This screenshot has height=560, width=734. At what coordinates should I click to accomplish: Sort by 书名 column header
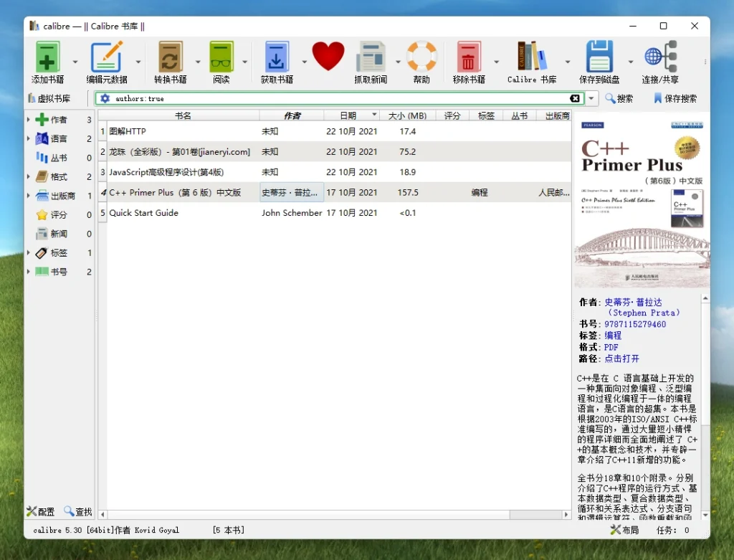[x=183, y=115]
